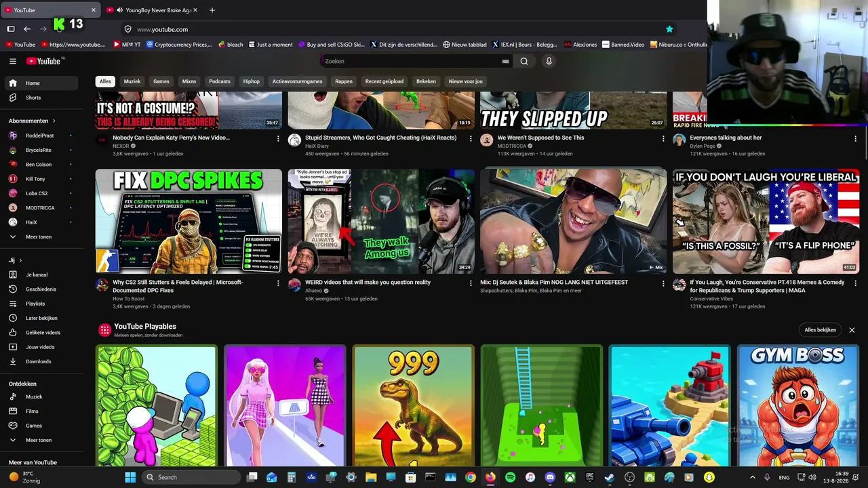Select the Actieavonturengames filter chip

pyautogui.click(x=298, y=81)
